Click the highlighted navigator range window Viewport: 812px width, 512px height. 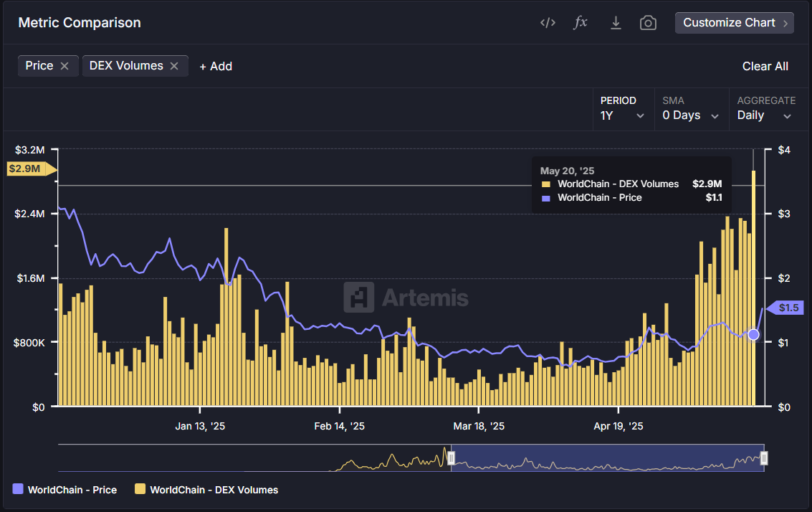tap(608, 458)
